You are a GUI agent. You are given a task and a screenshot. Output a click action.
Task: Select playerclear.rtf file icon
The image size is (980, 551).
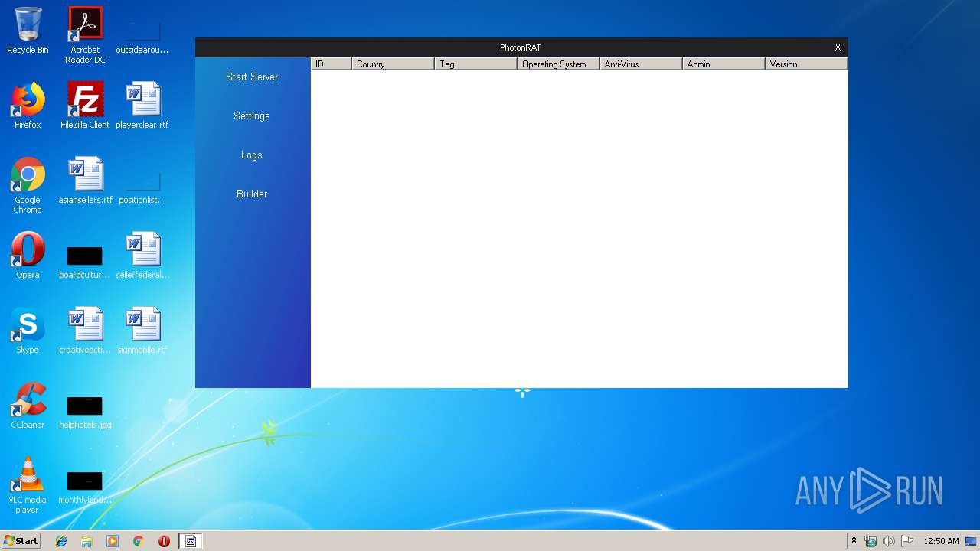click(142, 106)
